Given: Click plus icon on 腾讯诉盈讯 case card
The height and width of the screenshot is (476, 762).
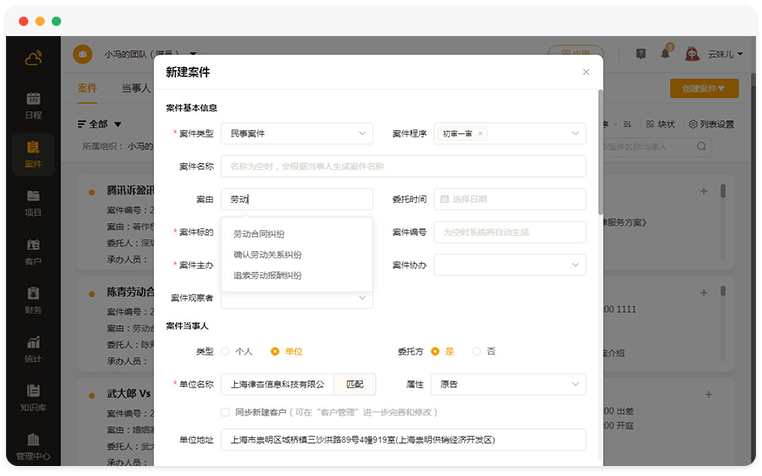Looking at the screenshot, I should 704,191.
